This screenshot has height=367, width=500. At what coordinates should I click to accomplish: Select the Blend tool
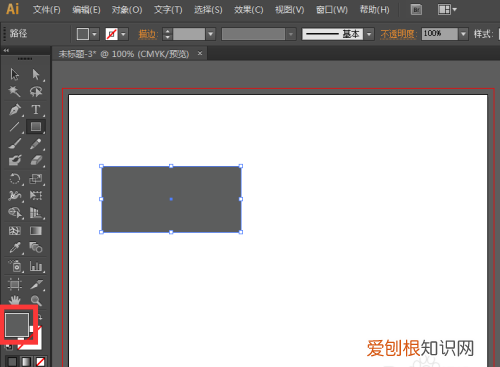pyautogui.click(x=36, y=248)
